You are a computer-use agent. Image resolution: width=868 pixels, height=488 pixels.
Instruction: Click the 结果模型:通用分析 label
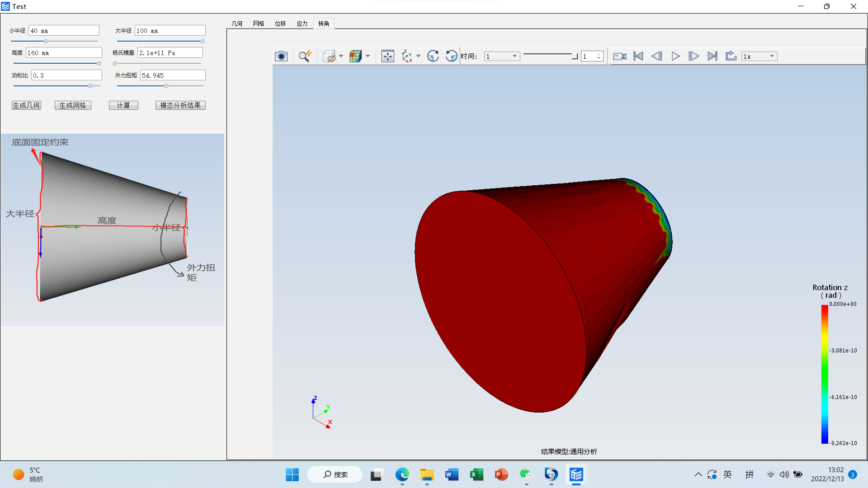coord(569,452)
